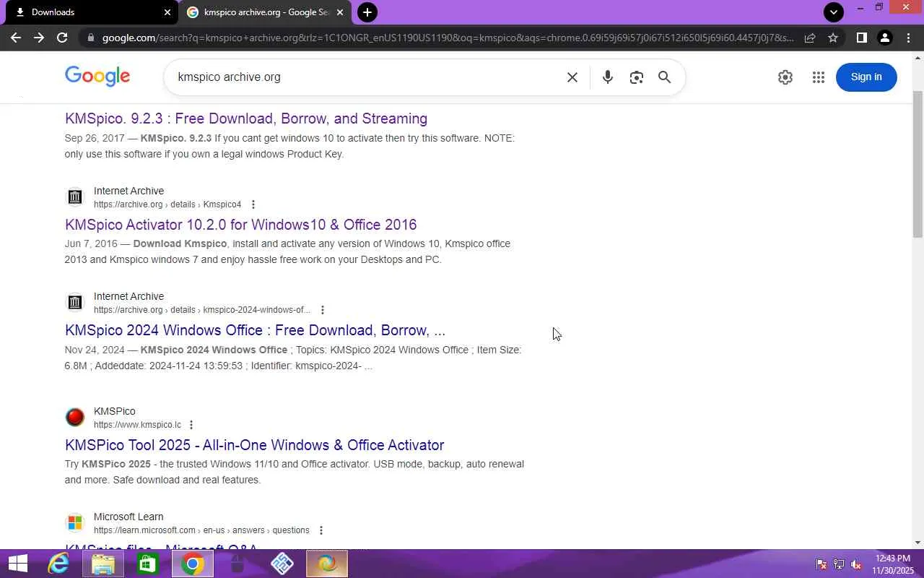924x578 pixels.
Task: Open more options for the Kmspico4 result
Action: (253, 204)
